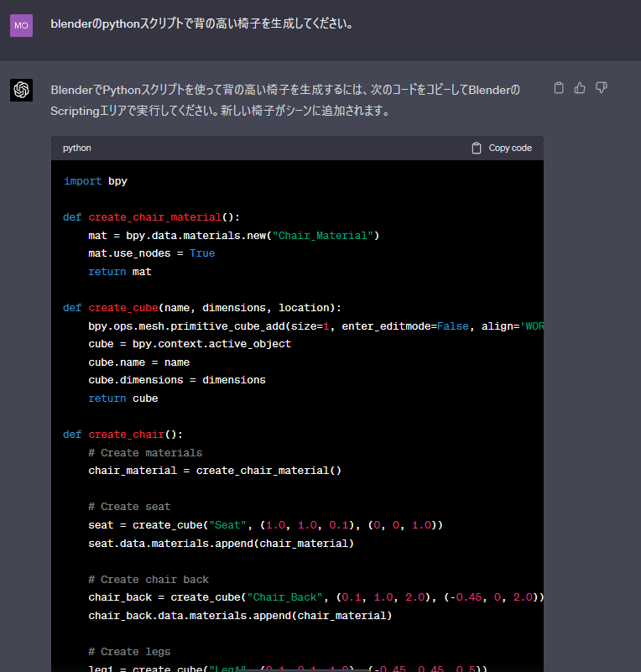
Task: Click the '# Create materials' comment
Action: coord(145,452)
